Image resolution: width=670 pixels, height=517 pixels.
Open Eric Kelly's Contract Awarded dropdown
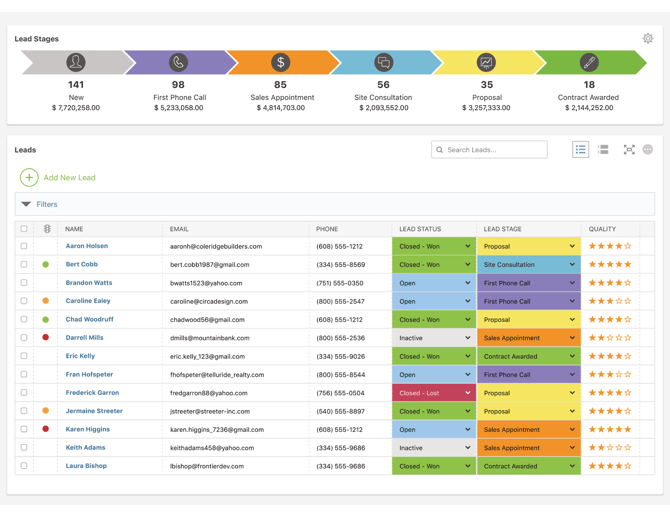(529, 356)
